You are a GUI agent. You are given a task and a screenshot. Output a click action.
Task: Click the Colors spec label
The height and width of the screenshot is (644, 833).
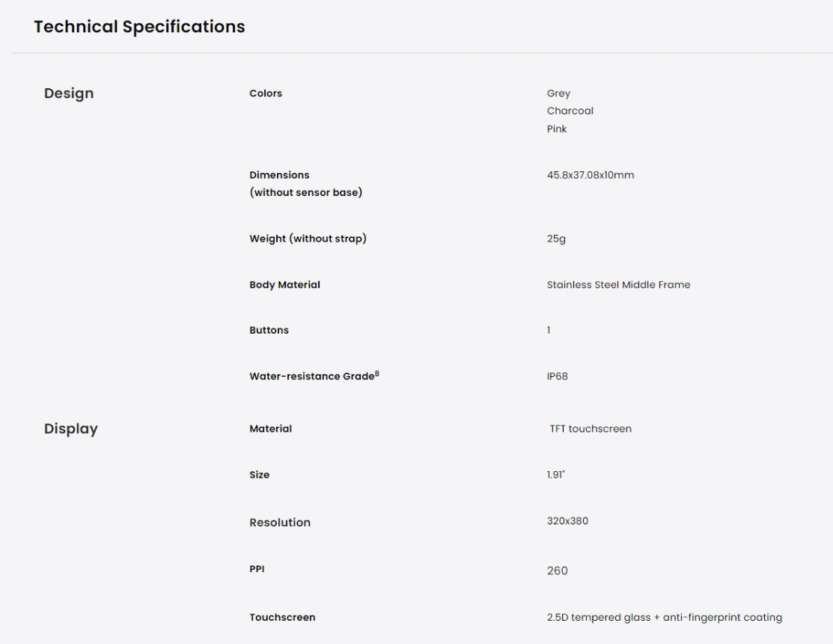pos(266,93)
